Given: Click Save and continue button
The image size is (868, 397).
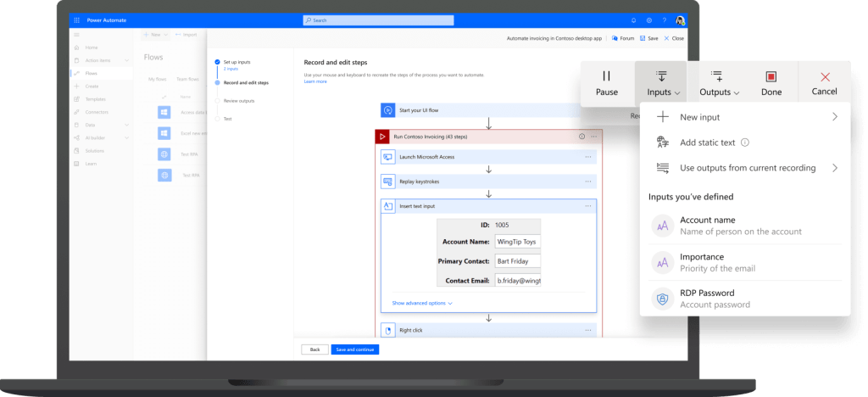Looking at the screenshot, I should [x=355, y=349].
